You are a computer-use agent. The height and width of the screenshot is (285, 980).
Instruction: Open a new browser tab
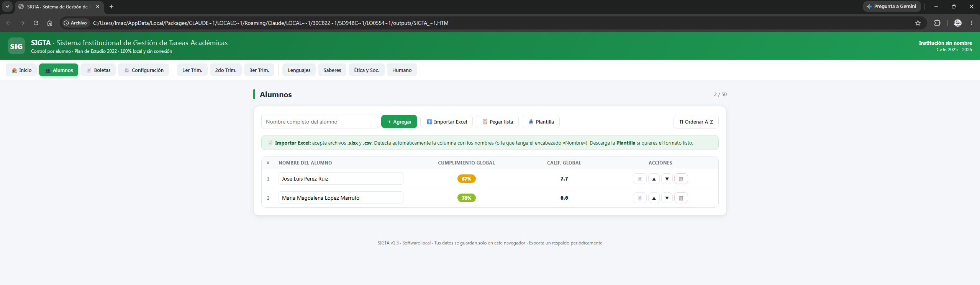(x=111, y=7)
